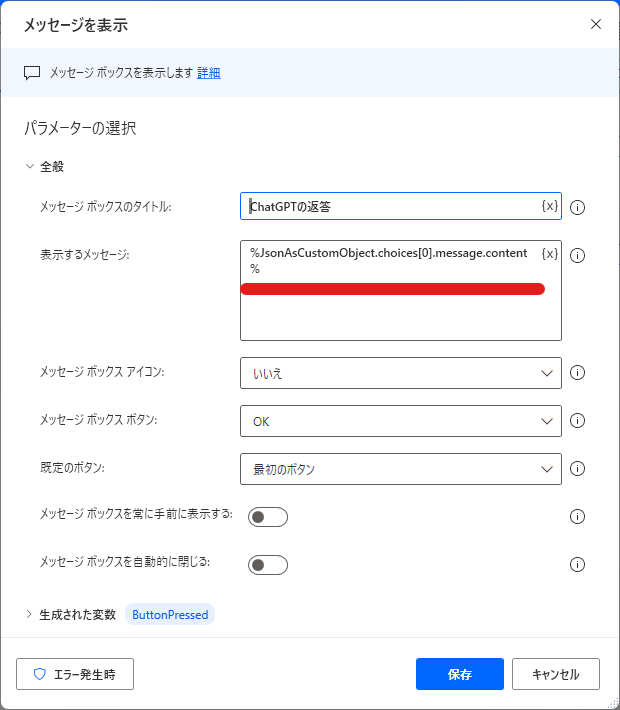Show info for always-on-top option
This screenshot has height=710, width=620.
(577, 517)
